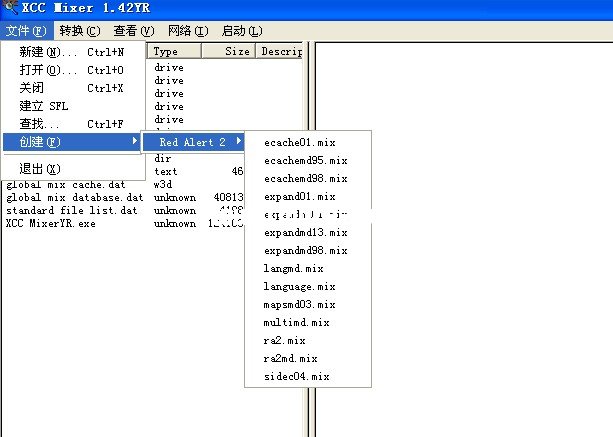This screenshot has height=437, width=613.
Task: Select XCC MixerYR.exe file
Action: pyautogui.click(x=50, y=224)
